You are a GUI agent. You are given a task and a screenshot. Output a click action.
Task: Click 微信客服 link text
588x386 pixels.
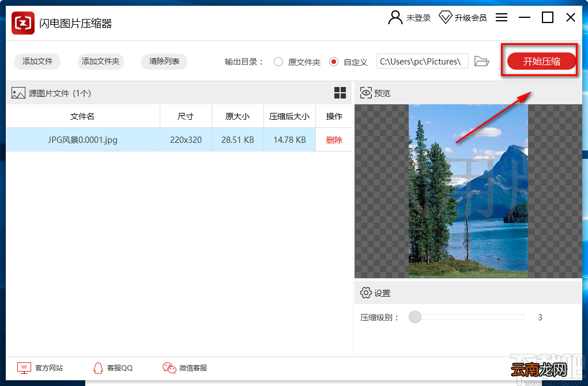[x=193, y=368]
